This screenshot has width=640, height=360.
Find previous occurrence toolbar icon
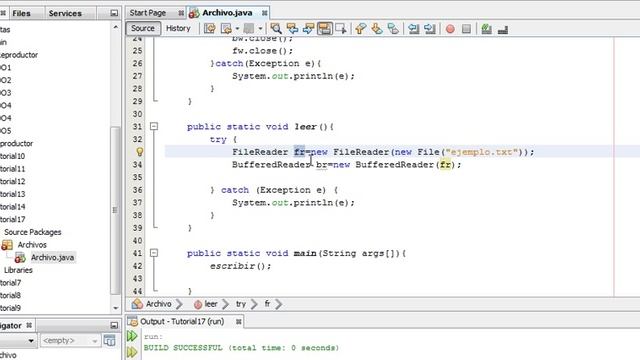coord(292,29)
